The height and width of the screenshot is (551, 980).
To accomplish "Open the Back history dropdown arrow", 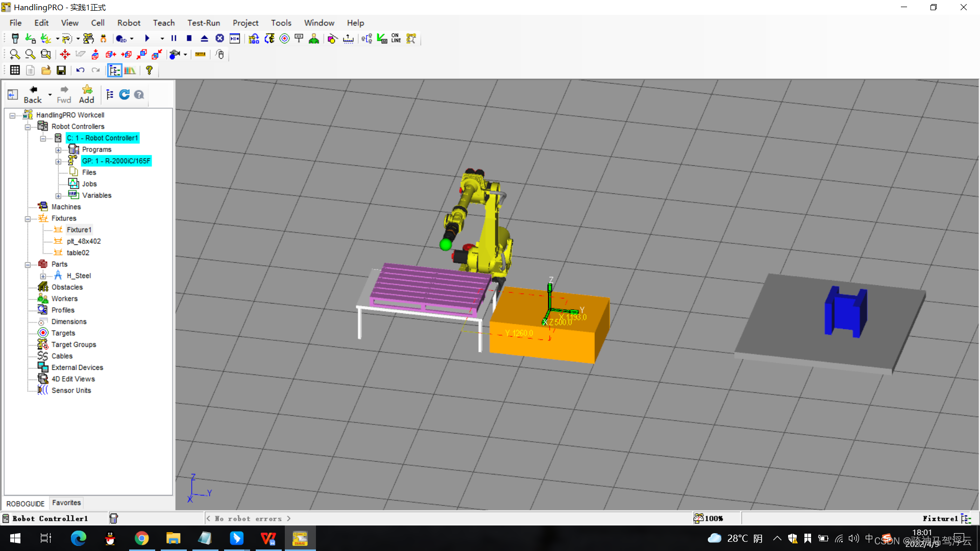I will [50, 94].
